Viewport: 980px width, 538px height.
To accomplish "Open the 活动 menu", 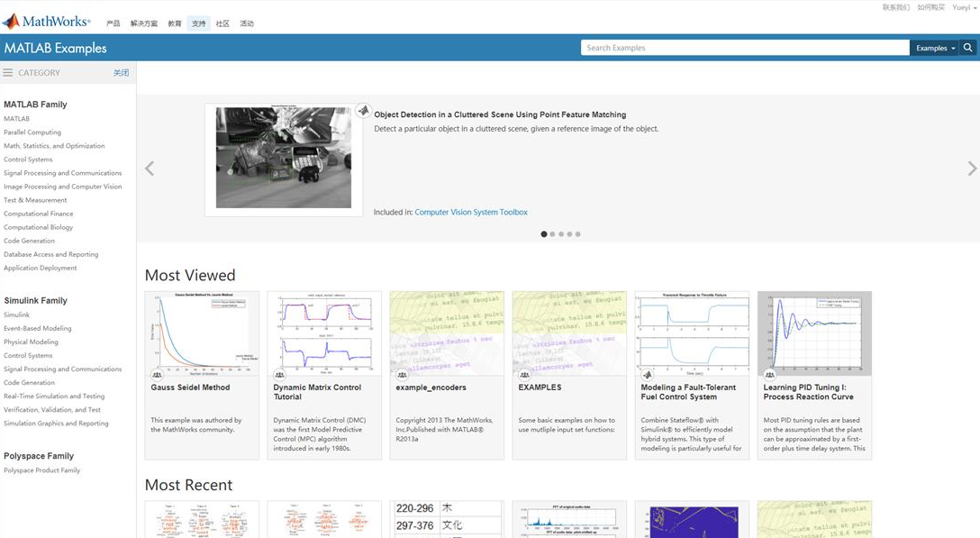I will pos(247,23).
